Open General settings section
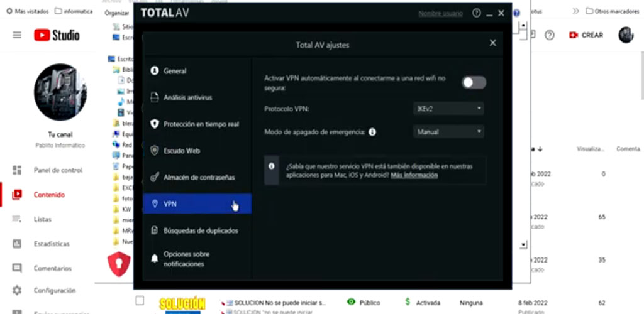The image size is (644, 314). pos(174,71)
